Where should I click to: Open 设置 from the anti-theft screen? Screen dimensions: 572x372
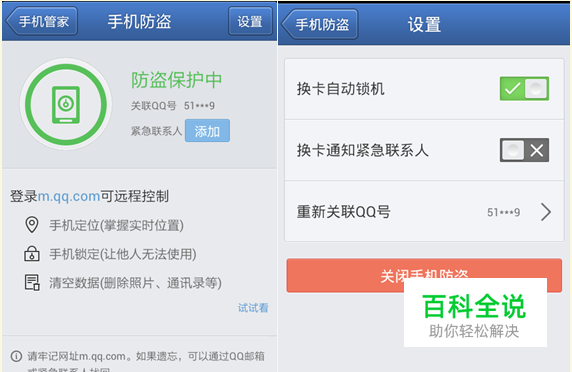coord(250,21)
